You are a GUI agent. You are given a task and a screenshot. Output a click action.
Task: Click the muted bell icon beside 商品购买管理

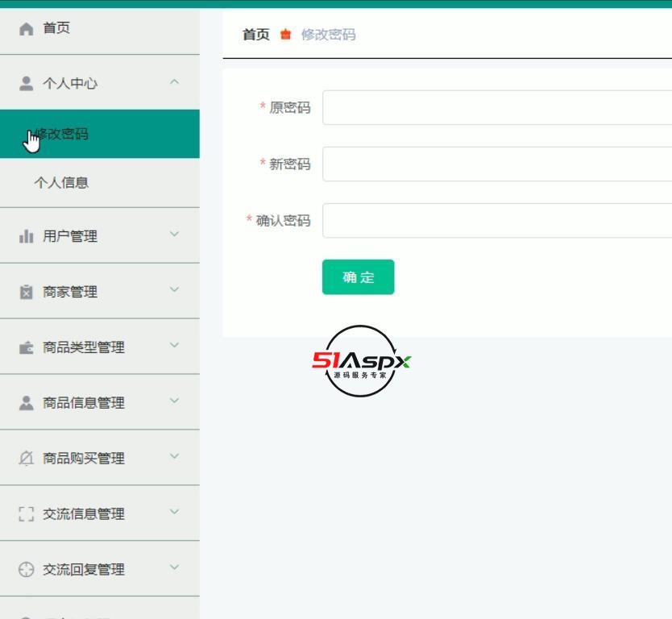pos(26,459)
